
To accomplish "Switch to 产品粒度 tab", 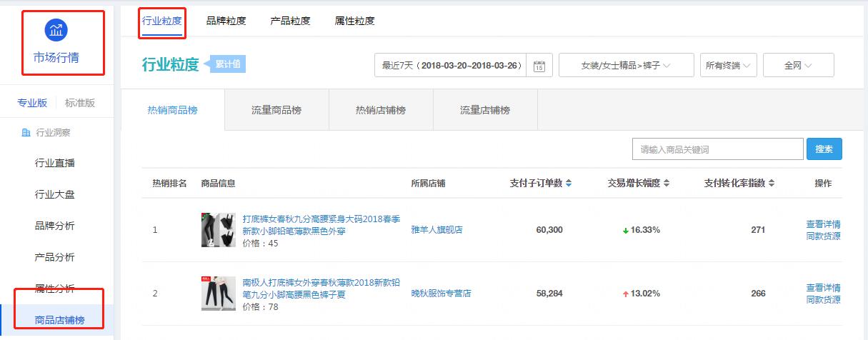I will click(290, 21).
